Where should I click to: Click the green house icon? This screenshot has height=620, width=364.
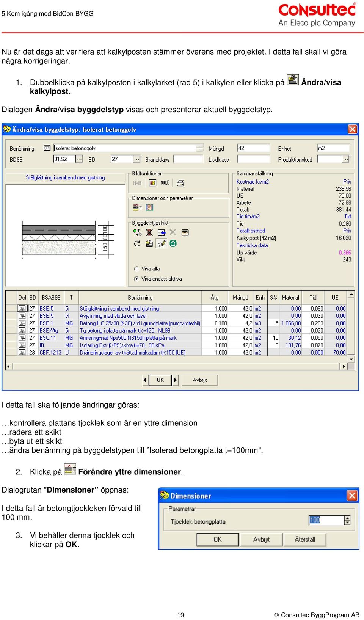[173, 243]
